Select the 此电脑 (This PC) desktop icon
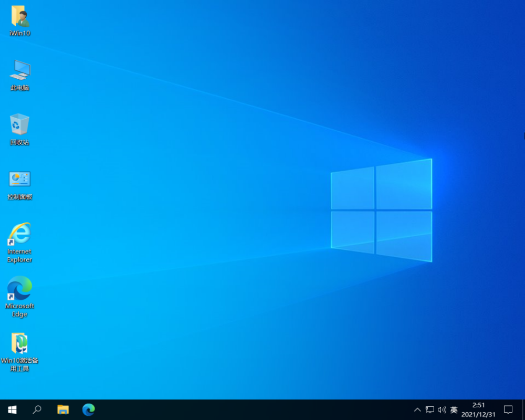 [20, 71]
